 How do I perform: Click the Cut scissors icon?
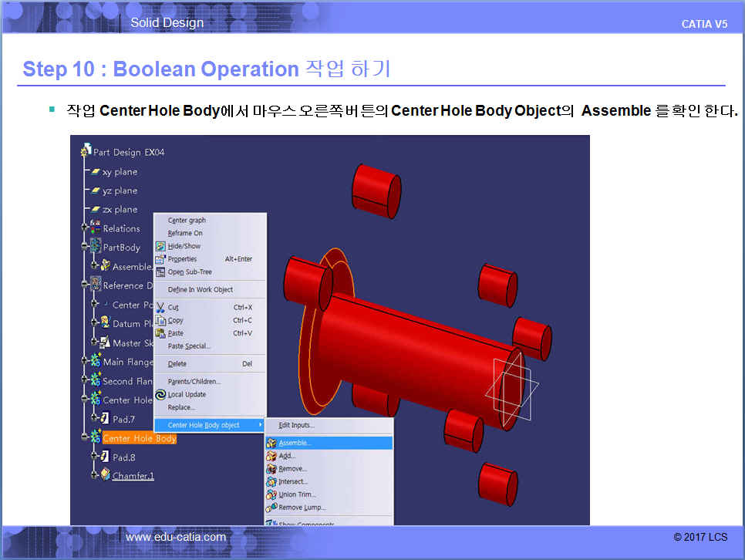point(160,307)
